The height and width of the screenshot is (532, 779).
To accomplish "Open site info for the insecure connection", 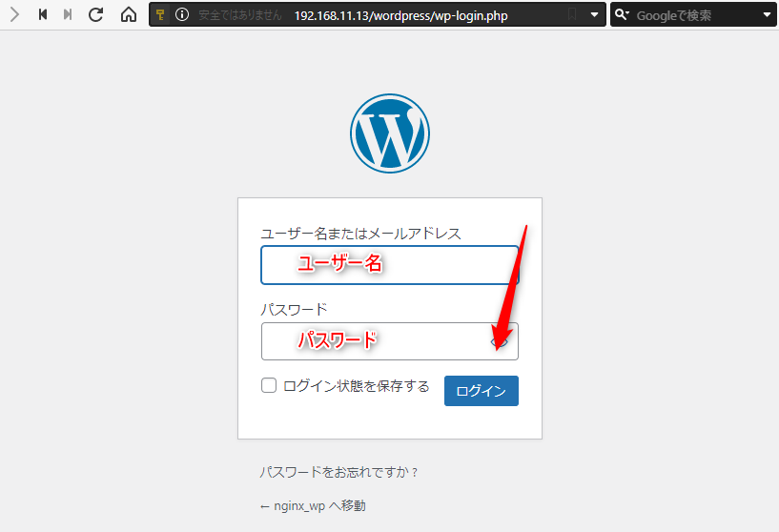I will pyautogui.click(x=181, y=15).
